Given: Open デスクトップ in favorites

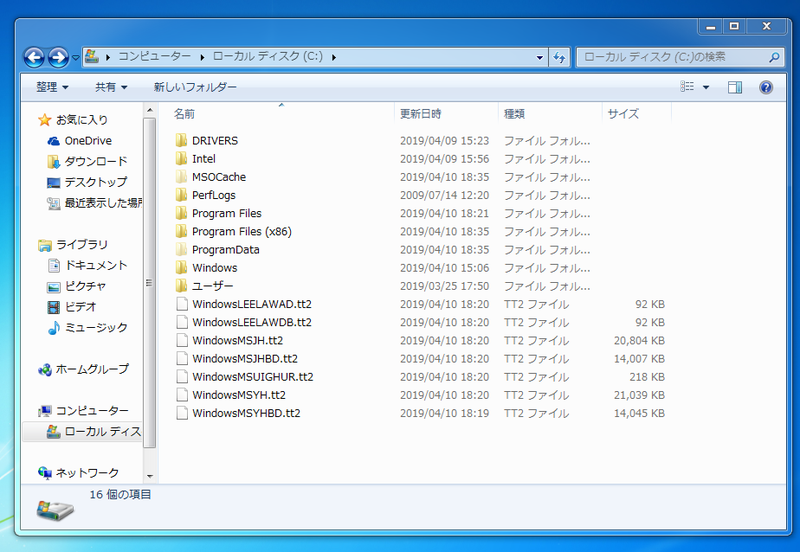Looking at the screenshot, I should pos(96,182).
